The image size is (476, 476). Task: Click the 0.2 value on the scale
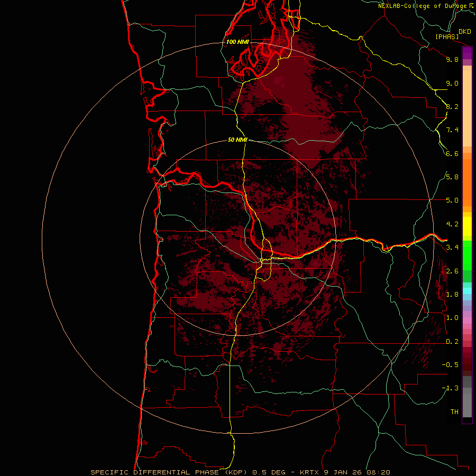click(x=452, y=342)
